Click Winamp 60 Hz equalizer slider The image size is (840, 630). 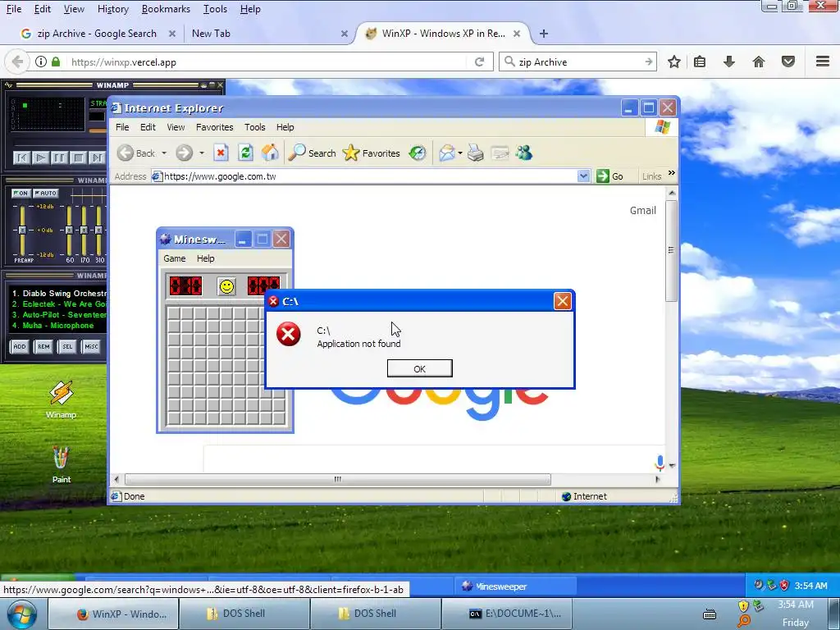coord(69,230)
